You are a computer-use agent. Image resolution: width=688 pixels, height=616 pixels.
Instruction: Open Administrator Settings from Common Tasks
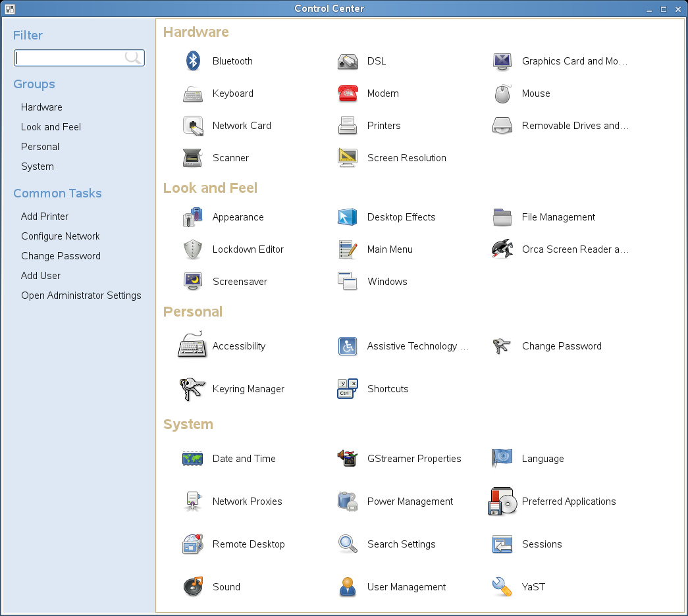(x=81, y=295)
